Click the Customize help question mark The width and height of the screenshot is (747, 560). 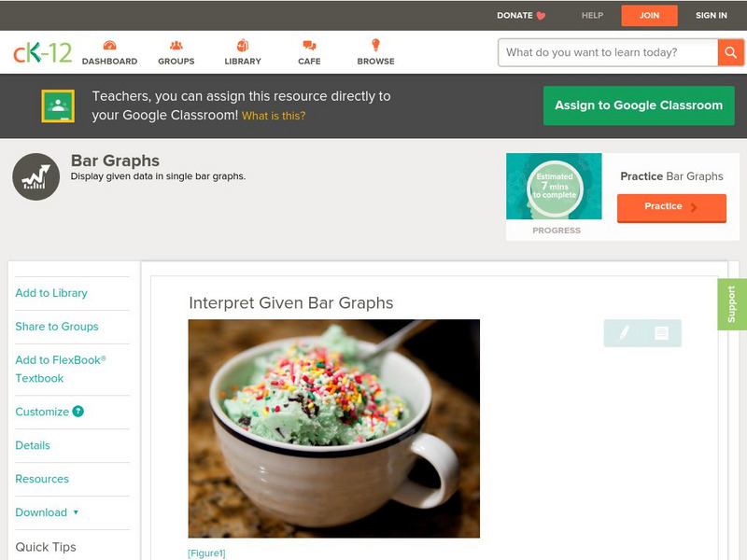tap(78, 412)
